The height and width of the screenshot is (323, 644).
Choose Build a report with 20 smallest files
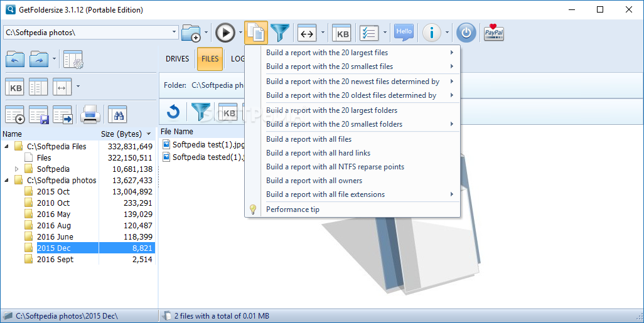352,66
